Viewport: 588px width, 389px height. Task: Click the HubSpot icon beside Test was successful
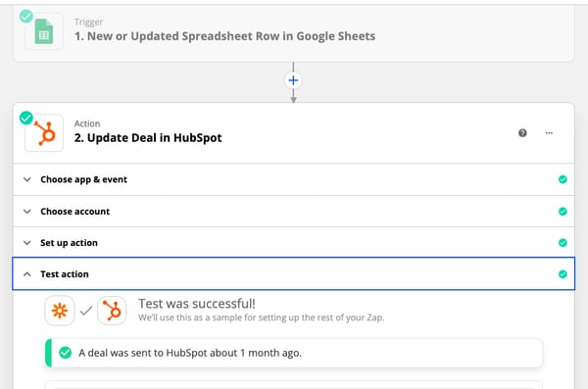(x=112, y=311)
